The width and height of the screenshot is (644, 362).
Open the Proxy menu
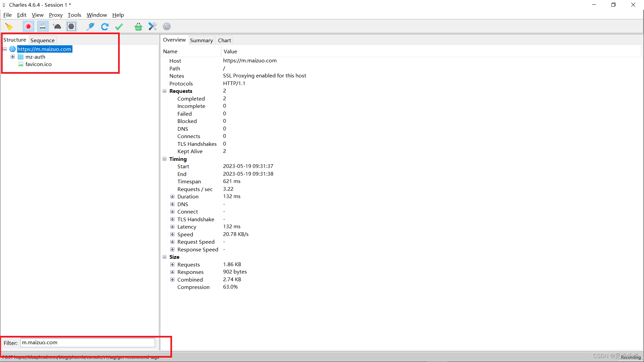click(x=56, y=15)
